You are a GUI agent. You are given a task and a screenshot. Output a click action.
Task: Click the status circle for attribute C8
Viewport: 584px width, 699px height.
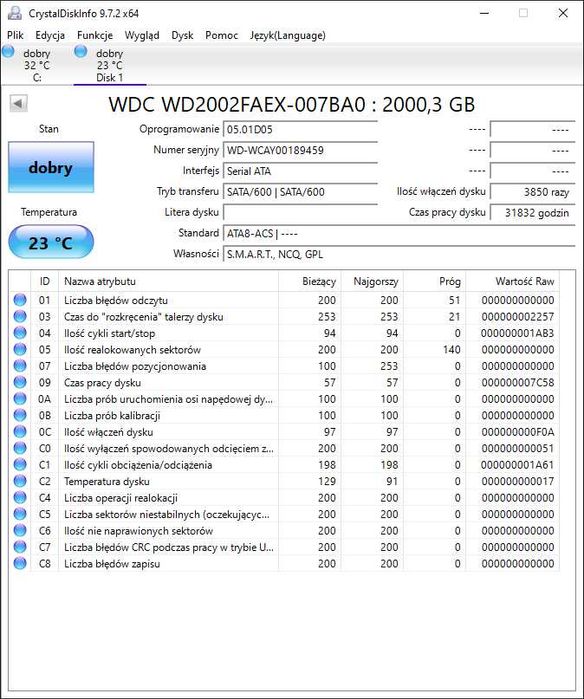[x=20, y=563]
